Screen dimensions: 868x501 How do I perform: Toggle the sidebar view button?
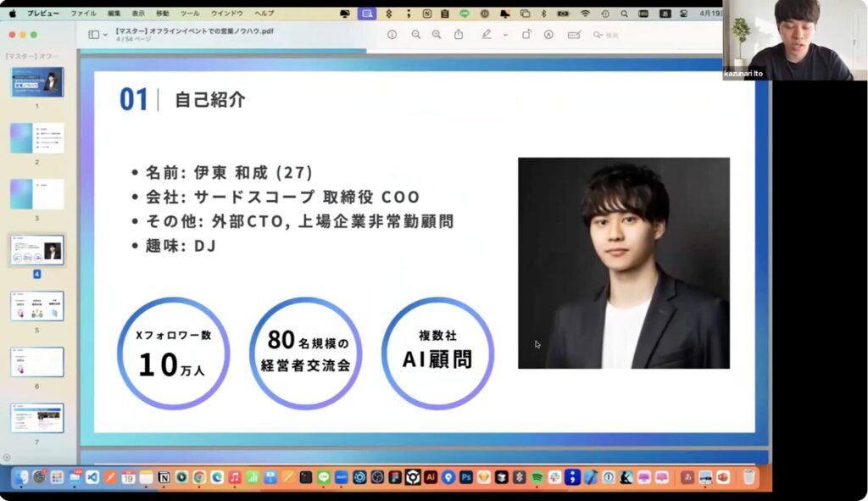(93, 35)
